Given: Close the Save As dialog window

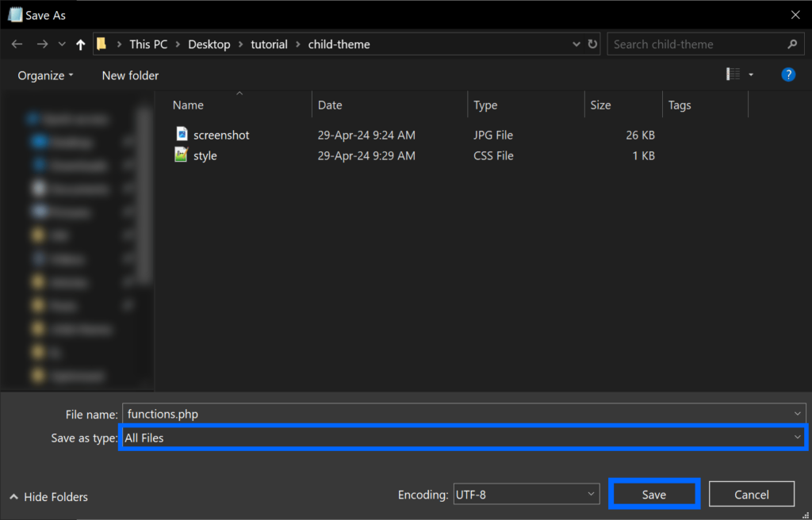Looking at the screenshot, I should (795, 15).
